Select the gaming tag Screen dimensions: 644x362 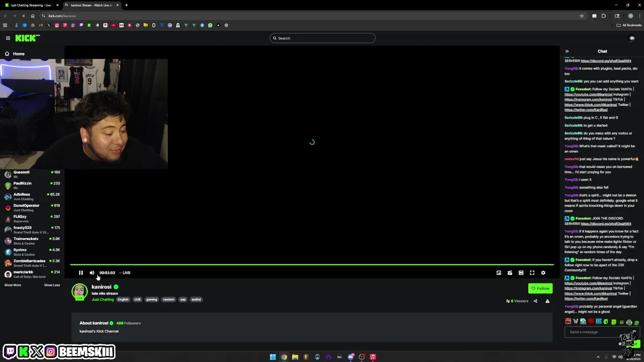pos(151,300)
